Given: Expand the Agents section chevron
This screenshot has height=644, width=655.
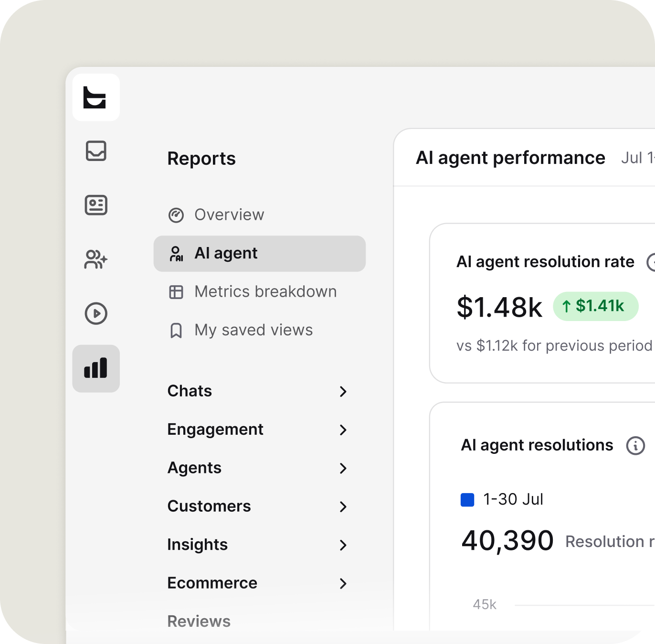Looking at the screenshot, I should pos(343,468).
